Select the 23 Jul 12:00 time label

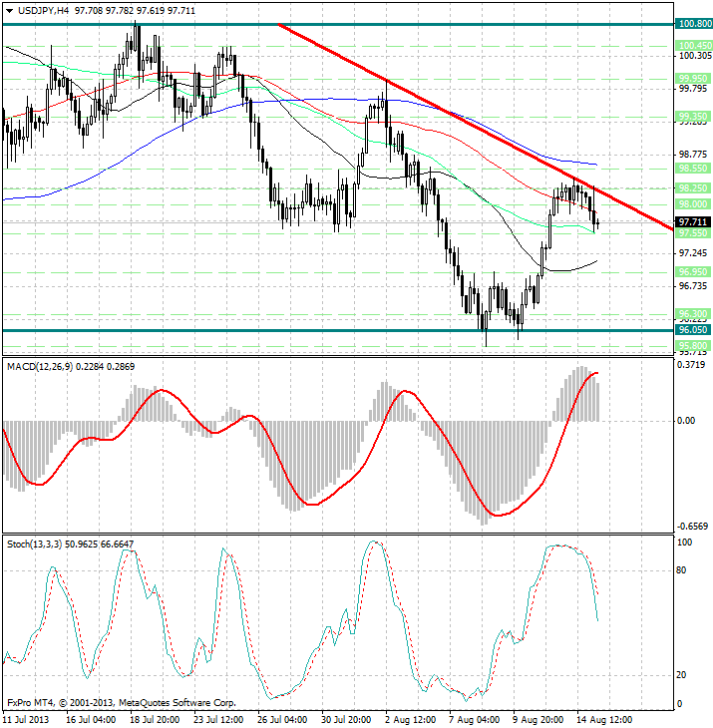pos(218,720)
